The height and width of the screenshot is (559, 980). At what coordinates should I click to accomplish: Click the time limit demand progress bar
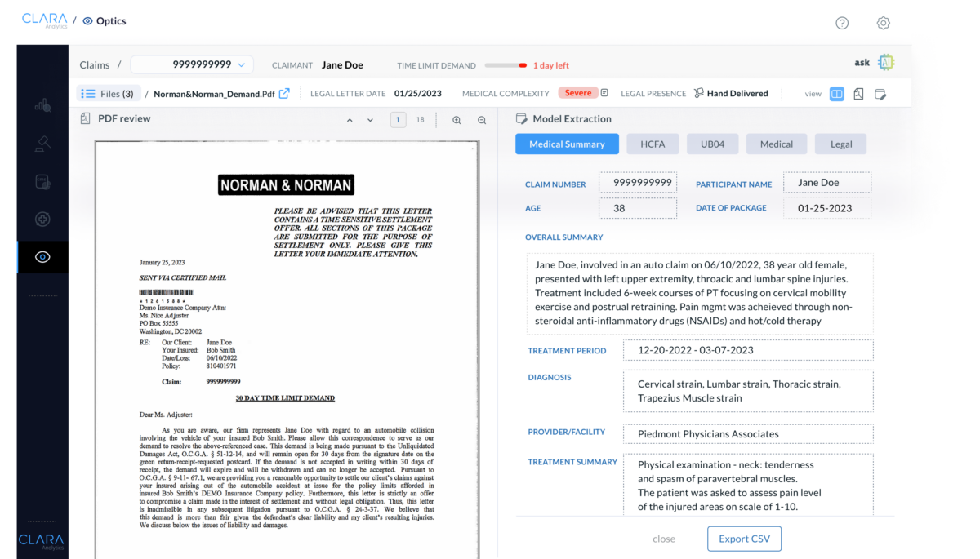pos(506,65)
